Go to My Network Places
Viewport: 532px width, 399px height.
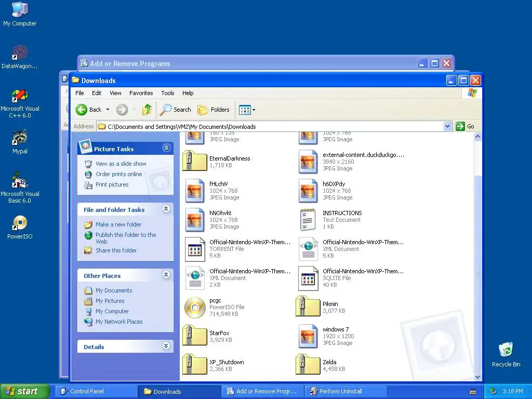coord(119,322)
